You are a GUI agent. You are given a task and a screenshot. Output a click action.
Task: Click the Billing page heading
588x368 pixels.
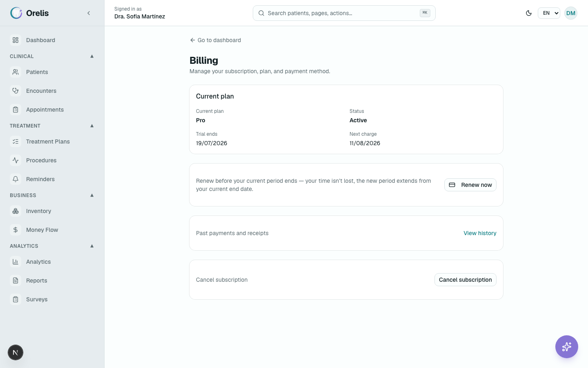click(204, 61)
